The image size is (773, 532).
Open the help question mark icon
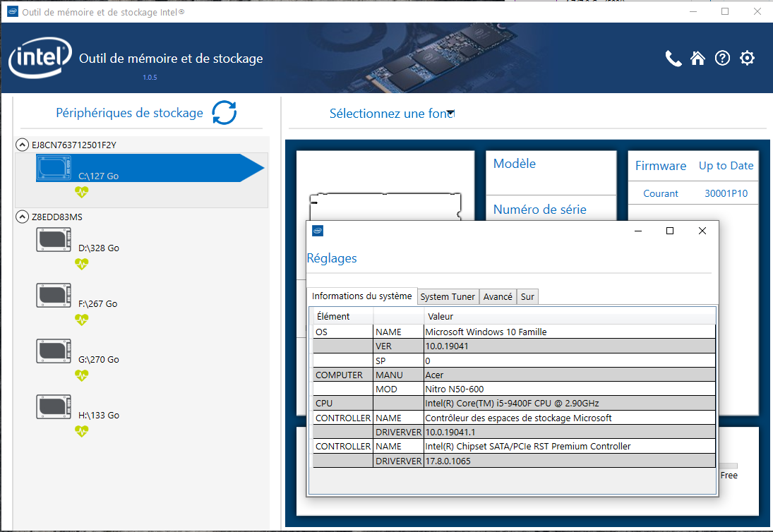click(722, 59)
